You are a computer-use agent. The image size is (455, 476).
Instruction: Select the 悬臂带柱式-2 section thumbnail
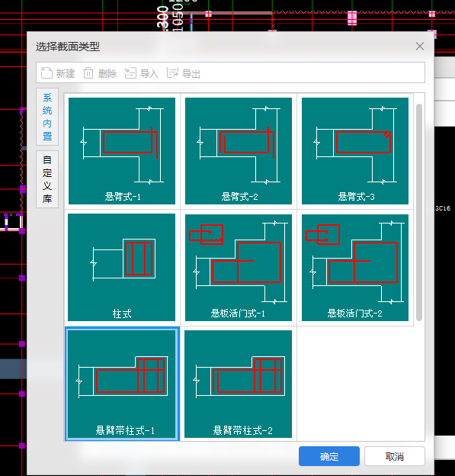coord(238,384)
